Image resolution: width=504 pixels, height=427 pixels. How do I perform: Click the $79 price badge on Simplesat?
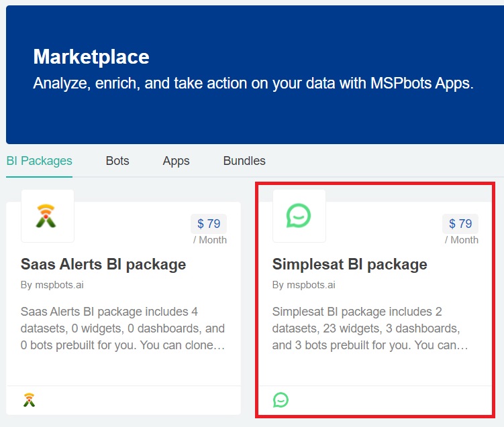tap(461, 224)
